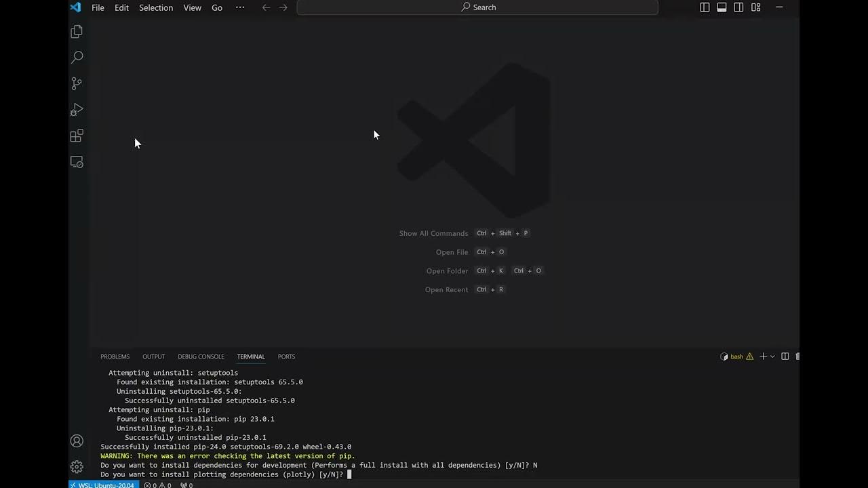Open the Explorer view in activity bar
The width and height of the screenshot is (868, 488).
[x=77, y=32]
